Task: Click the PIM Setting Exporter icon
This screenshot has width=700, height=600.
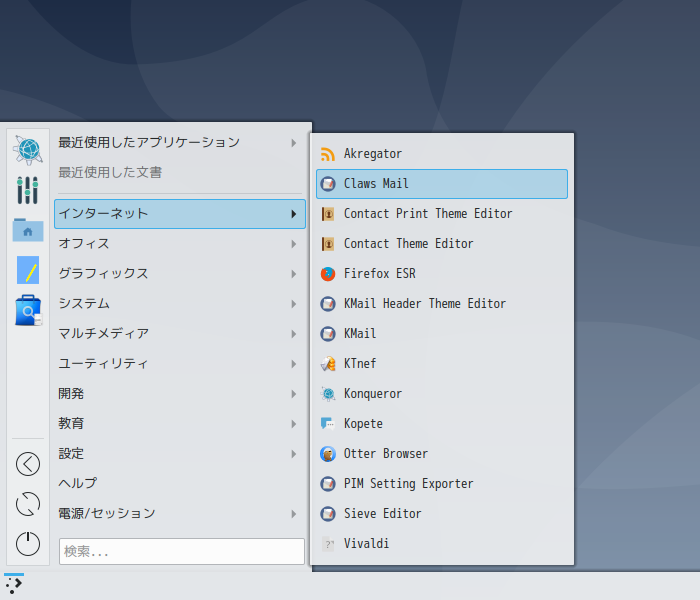Action: coord(328,483)
